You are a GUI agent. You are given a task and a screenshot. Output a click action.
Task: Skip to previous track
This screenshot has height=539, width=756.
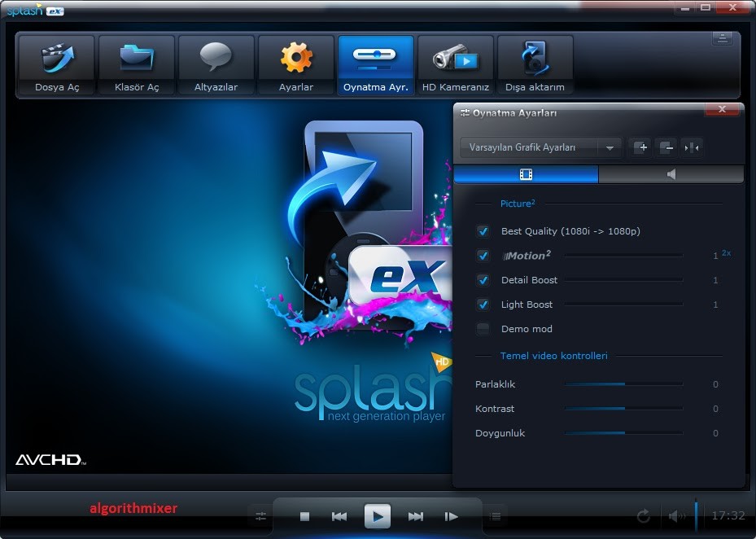339,517
